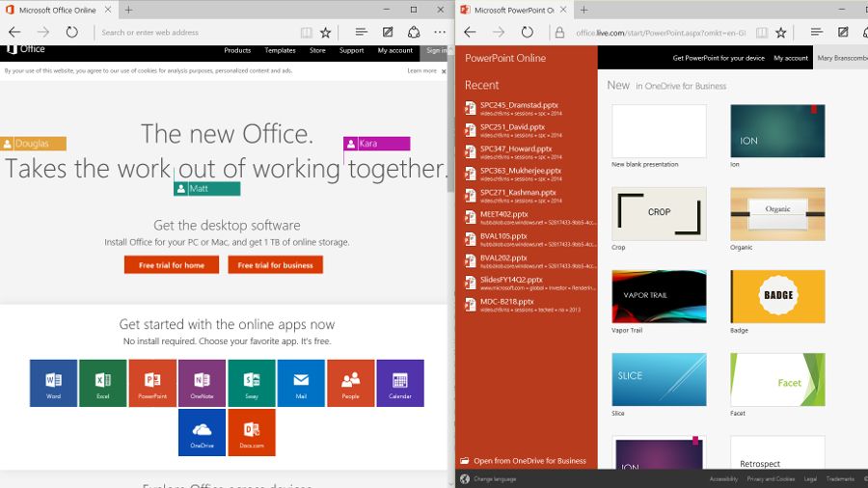868x488 pixels.
Task: Make a web note in PowerPoint window
Action: [x=843, y=32]
